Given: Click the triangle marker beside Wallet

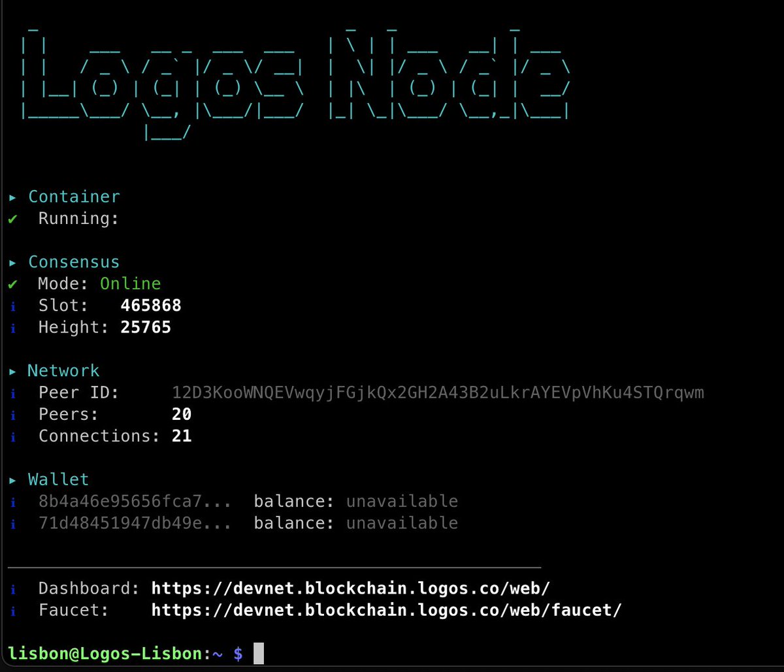Looking at the screenshot, I should pyautogui.click(x=13, y=480).
